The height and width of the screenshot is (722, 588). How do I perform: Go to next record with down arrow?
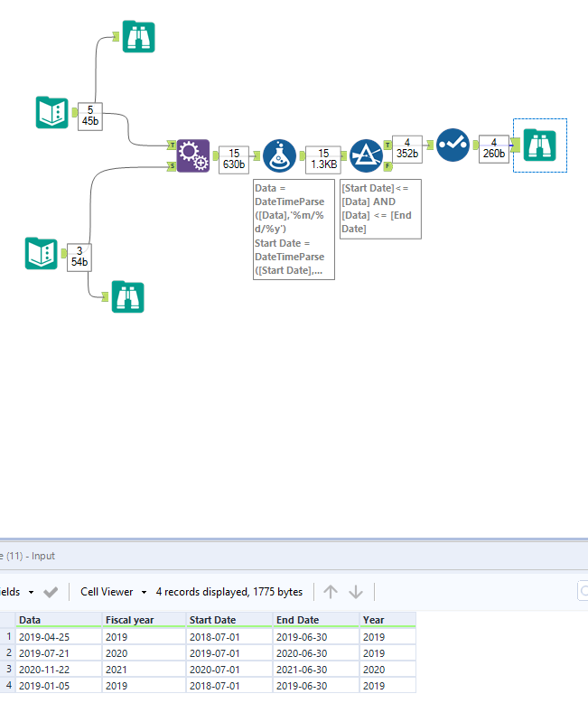356,592
